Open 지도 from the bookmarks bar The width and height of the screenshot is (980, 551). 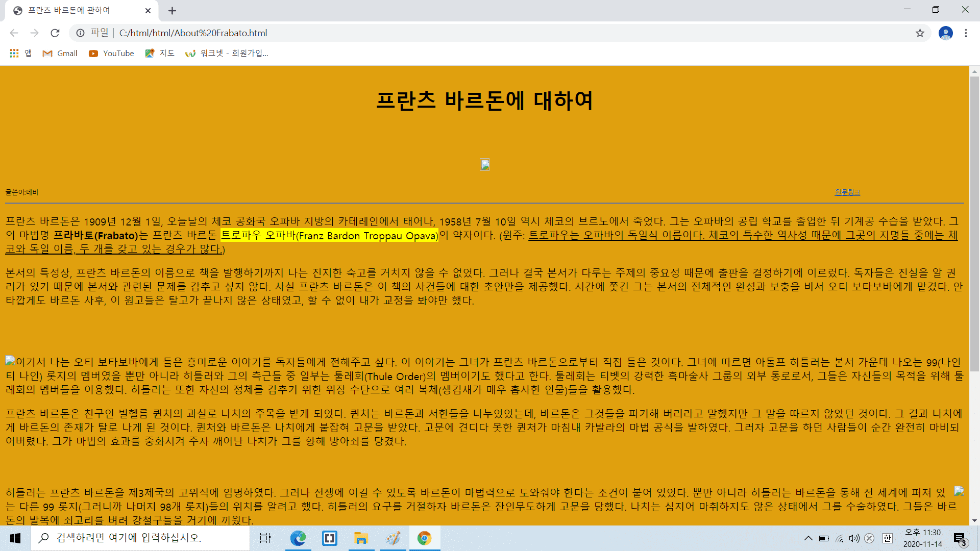pos(160,53)
